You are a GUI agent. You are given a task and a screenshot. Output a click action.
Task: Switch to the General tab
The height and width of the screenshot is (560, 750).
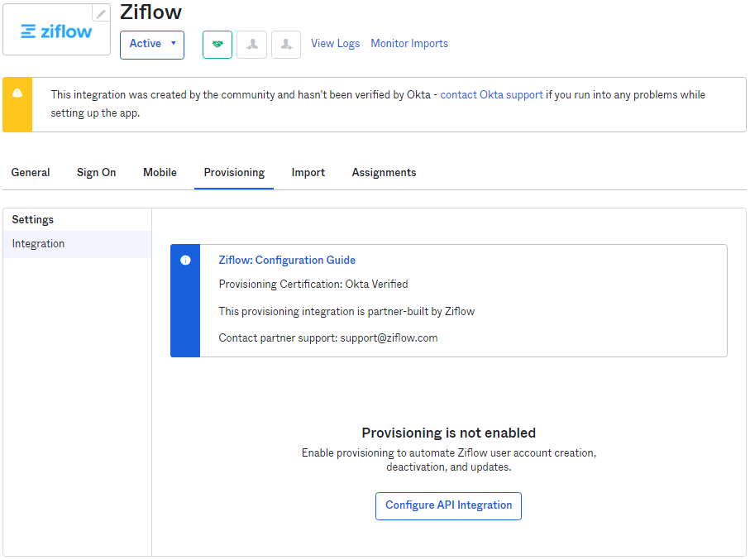pyautogui.click(x=31, y=173)
